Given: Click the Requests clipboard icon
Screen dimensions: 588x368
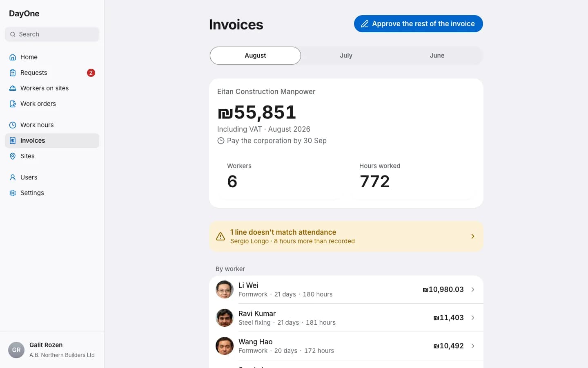Looking at the screenshot, I should click(13, 73).
